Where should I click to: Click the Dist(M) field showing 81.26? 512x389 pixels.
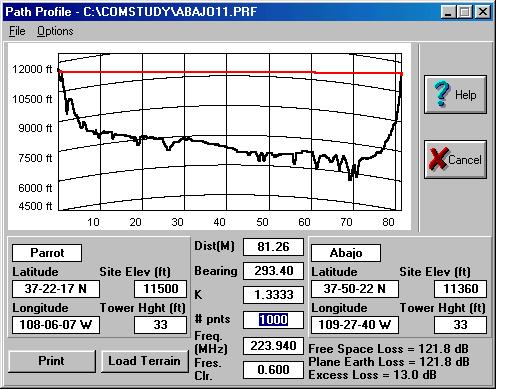(x=273, y=247)
